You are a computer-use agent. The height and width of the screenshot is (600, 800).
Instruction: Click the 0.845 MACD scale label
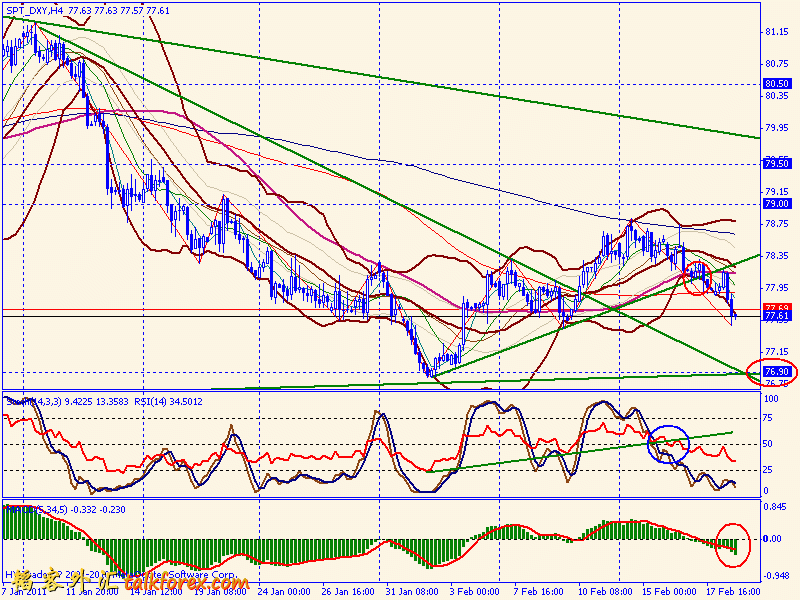pos(773,507)
